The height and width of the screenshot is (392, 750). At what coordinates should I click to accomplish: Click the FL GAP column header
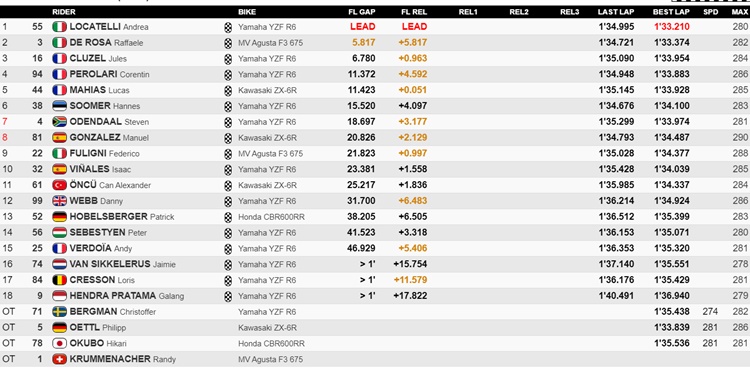pyautogui.click(x=362, y=12)
